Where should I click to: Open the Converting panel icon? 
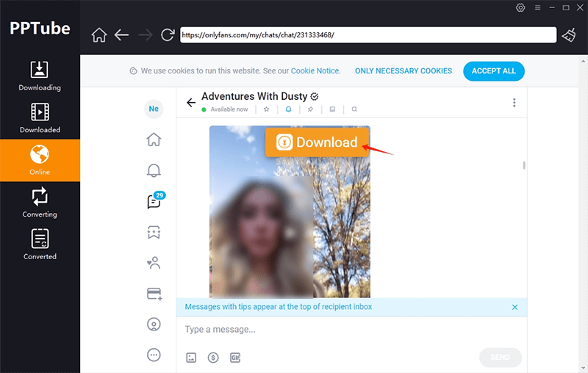(x=40, y=197)
